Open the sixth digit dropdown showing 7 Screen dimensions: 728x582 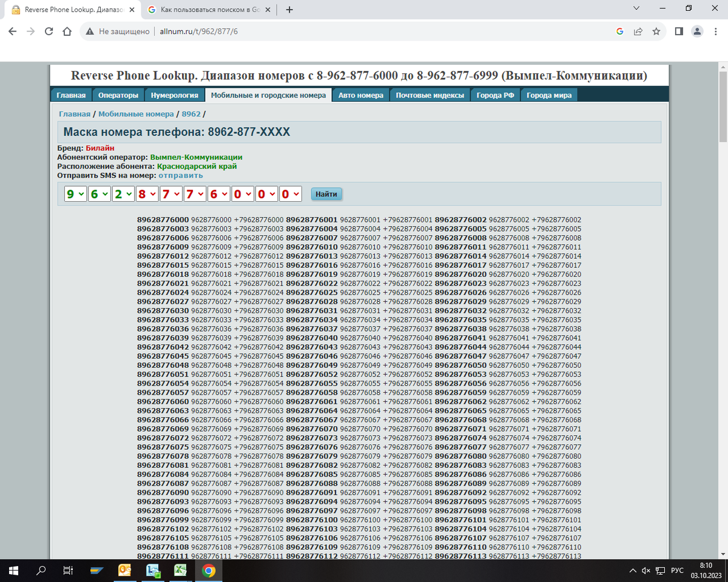[x=194, y=194]
